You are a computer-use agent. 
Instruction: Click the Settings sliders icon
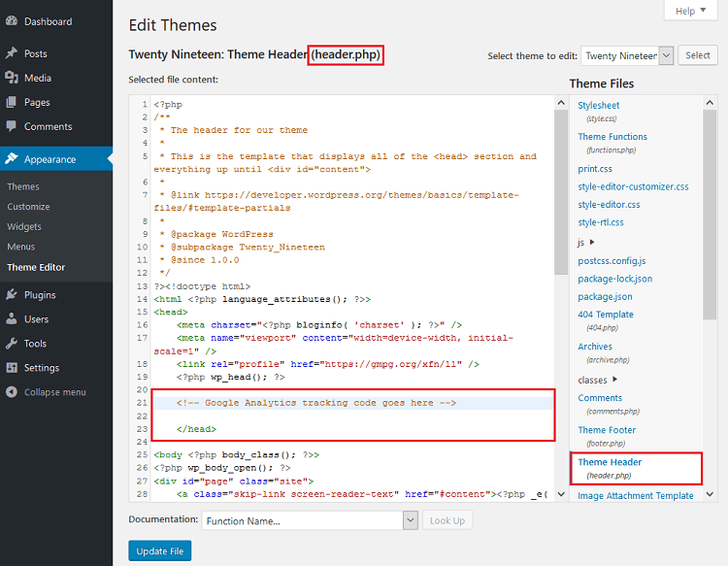point(12,367)
